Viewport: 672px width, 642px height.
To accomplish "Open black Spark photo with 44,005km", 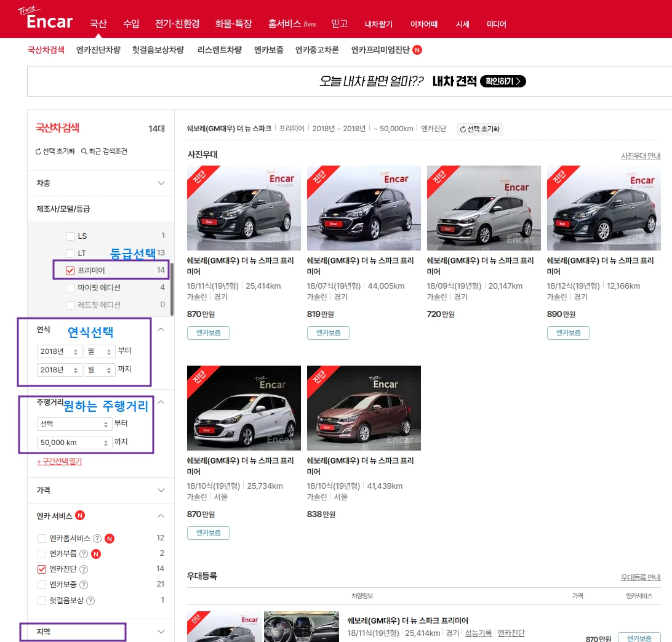I will click(x=364, y=208).
